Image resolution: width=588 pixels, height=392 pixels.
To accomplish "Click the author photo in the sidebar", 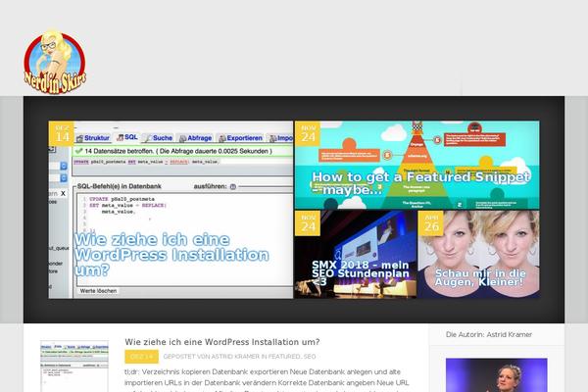I will point(496,375).
